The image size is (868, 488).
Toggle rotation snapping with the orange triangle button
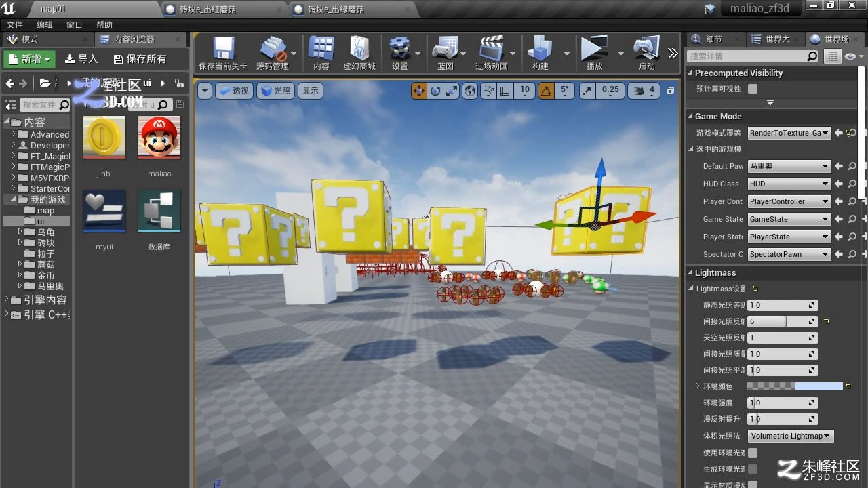[546, 91]
